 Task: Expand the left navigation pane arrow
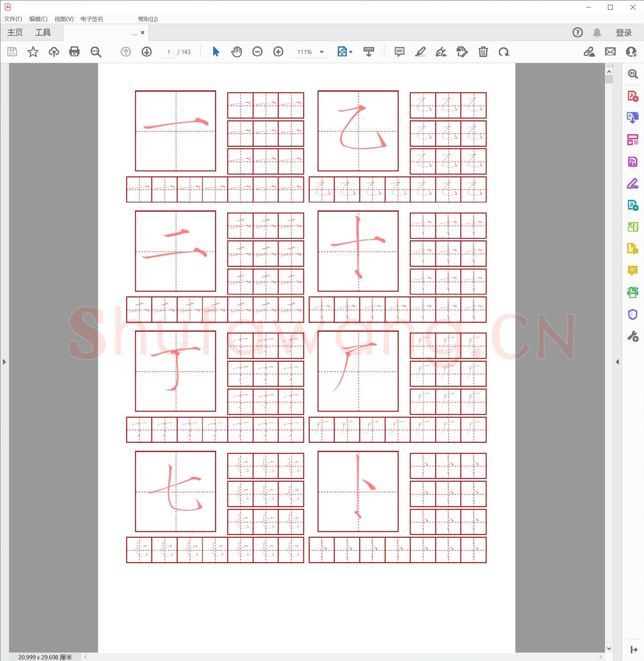[x=4, y=362]
